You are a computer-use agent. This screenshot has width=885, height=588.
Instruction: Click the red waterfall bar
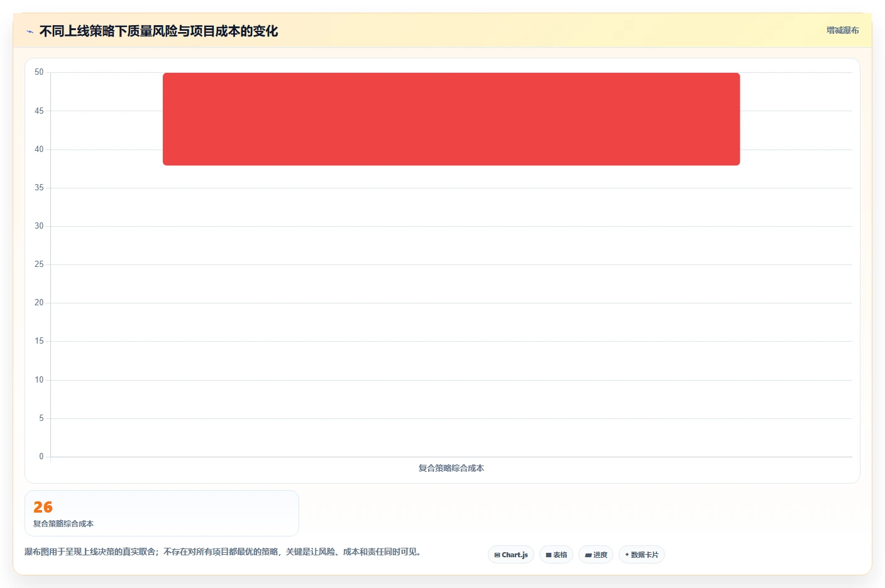point(451,119)
